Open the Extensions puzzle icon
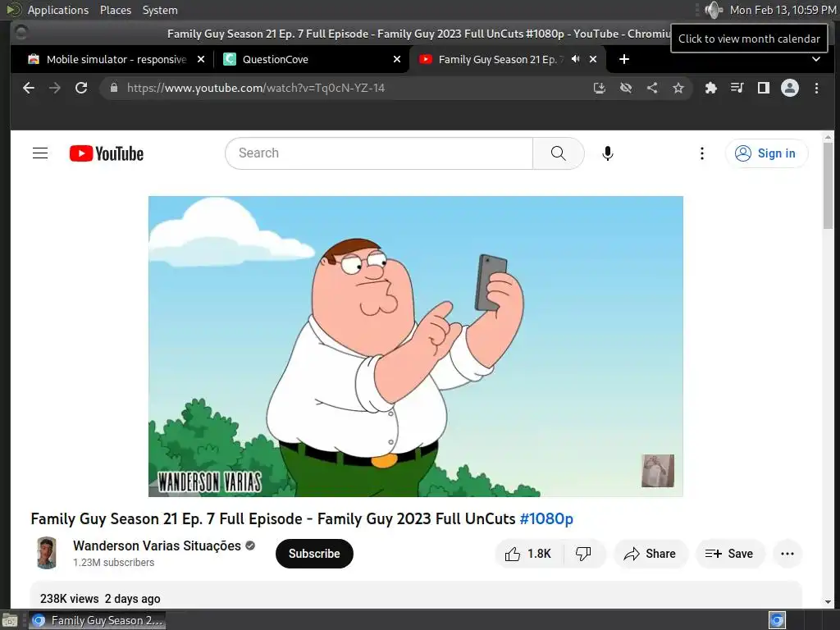Screen dimensions: 840x630 [711, 88]
